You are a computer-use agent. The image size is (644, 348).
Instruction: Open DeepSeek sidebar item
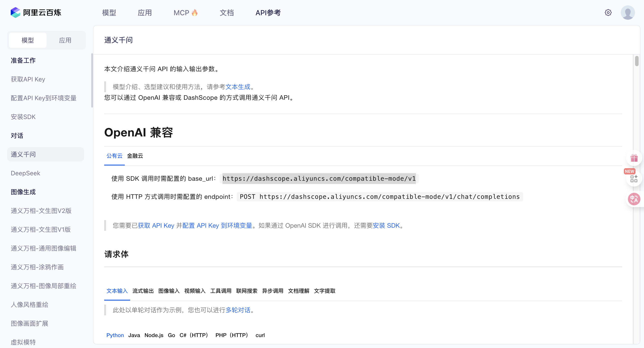click(x=25, y=173)
